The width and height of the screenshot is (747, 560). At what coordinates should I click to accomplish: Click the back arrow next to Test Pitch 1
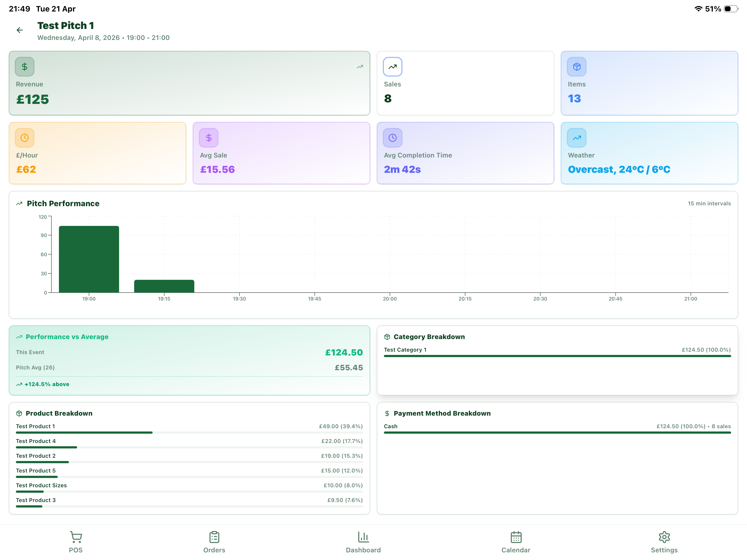20,30
